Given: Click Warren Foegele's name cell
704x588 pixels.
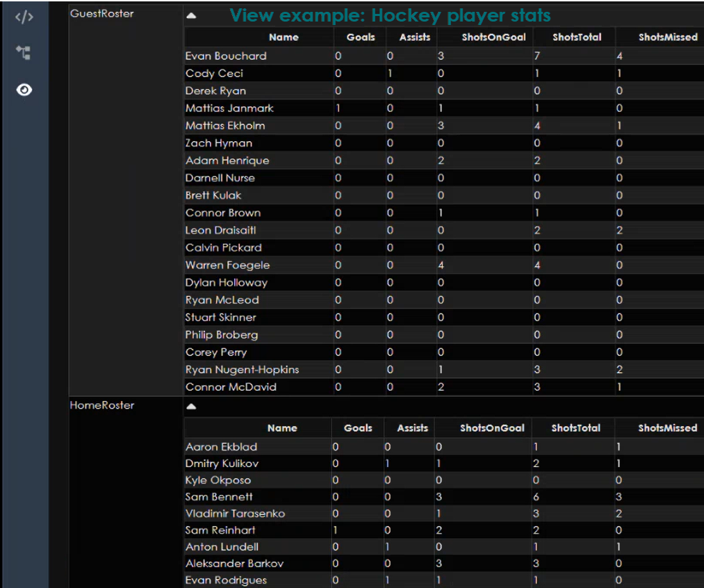Looking at the screenshot, I should 227,265.
